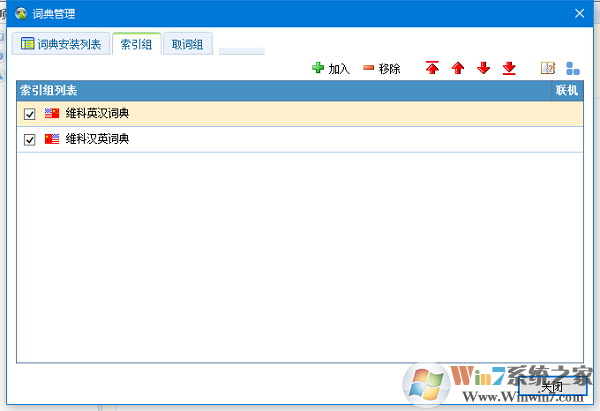Open the 词典安装列表 tab

[x=61, y=44]
